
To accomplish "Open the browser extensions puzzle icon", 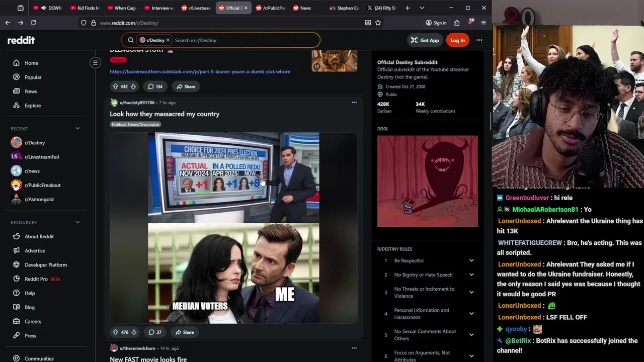I will [457, 23].
